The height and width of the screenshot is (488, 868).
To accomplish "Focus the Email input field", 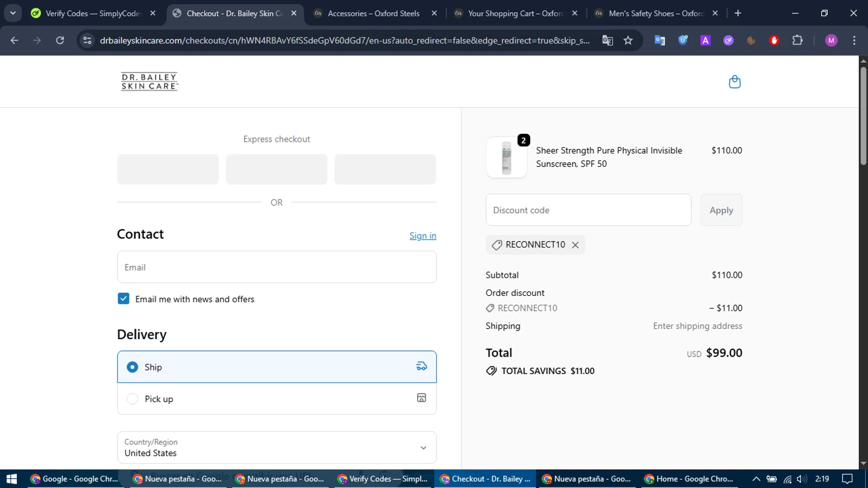I will tap(277, 267).
